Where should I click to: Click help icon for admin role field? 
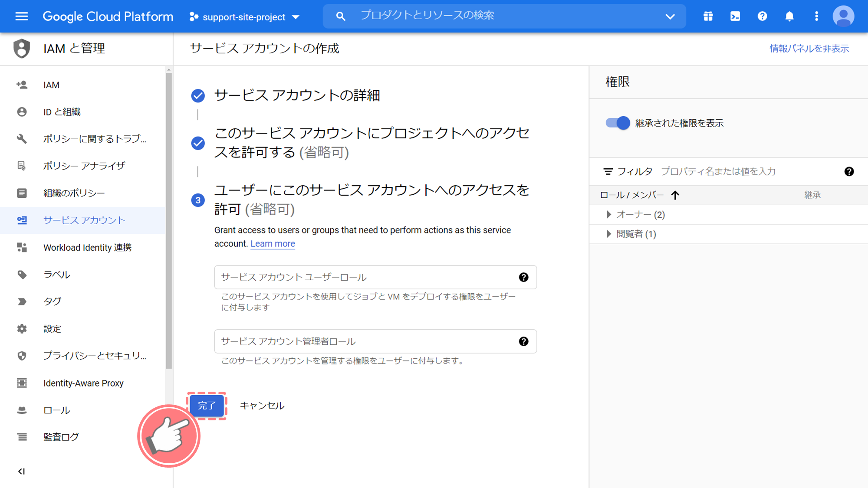(524, 341)
